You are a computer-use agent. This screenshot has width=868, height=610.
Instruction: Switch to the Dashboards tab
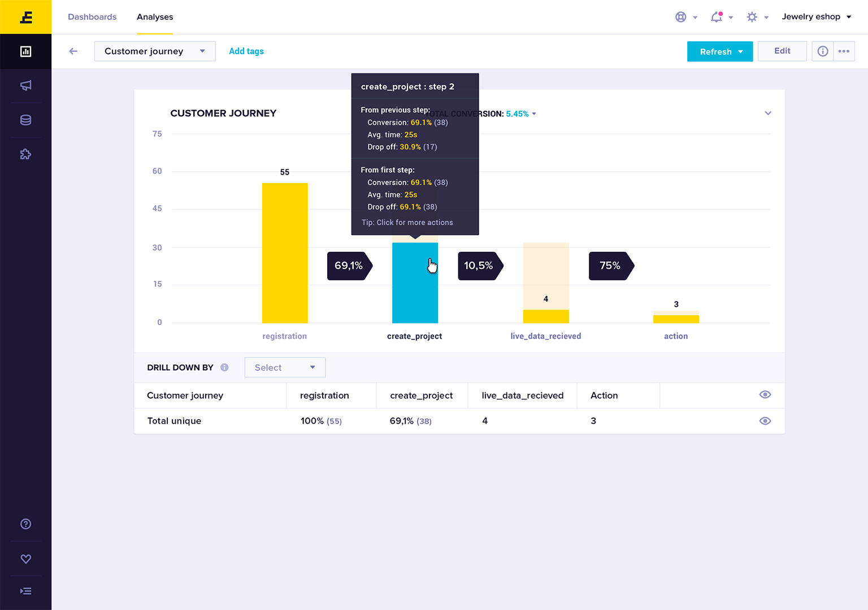(x=92, y=17)
